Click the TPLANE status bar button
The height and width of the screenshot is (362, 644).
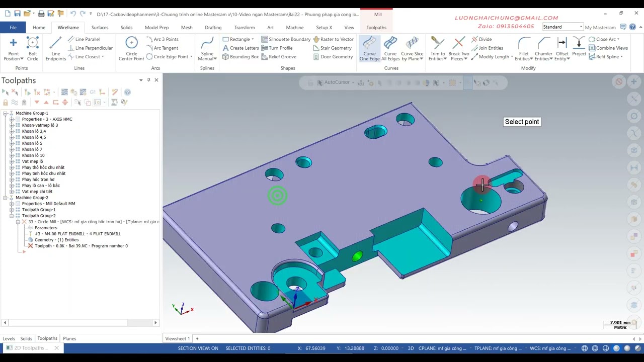coord(498,348)
